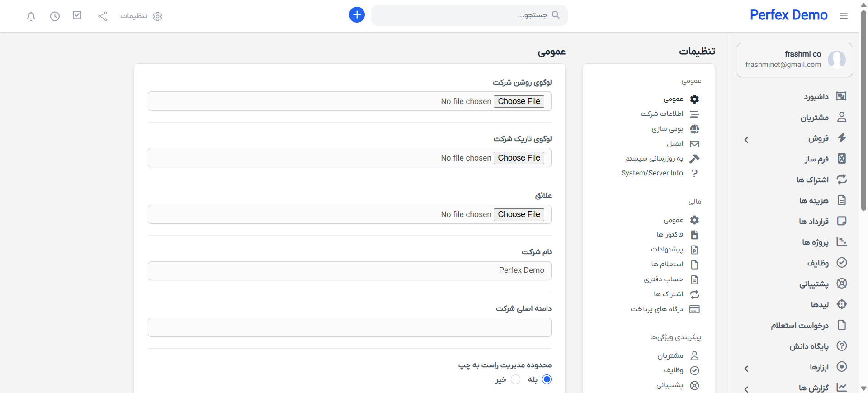Open 'درگاه های پرداخت' settings section

(656, 309)
